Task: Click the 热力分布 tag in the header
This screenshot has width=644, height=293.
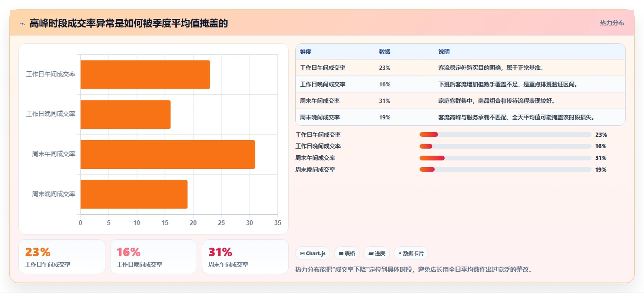Action: 612,23
